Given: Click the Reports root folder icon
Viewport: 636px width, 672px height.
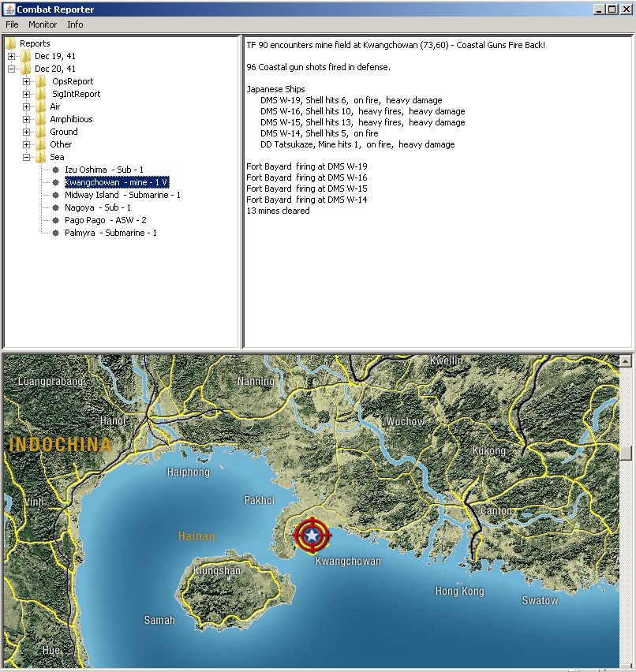Looking at the screenshot, I should coord(11,43).
